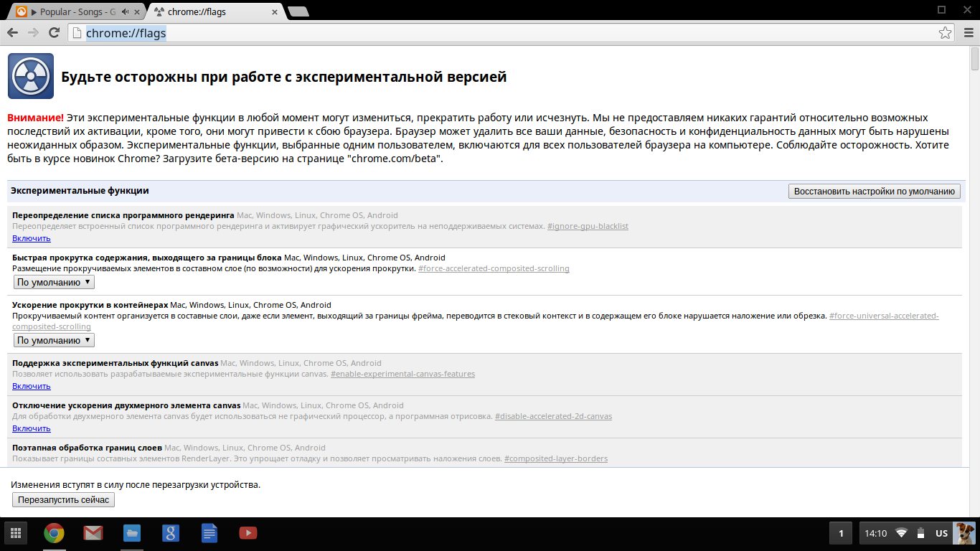The height and width of the screenshot is (551, 980).
Task: Click the speaker icon on Popular Songs tab
Action: click(x=125, y=11)
